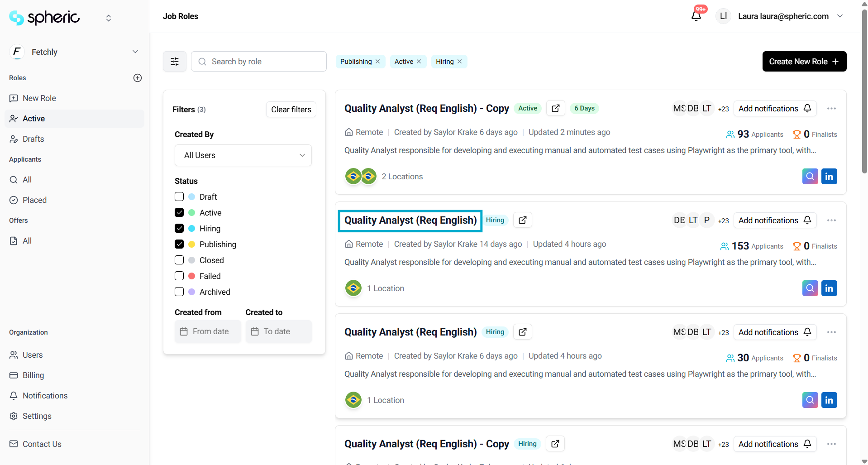Click the notification bell icon in header
This screenshot has height=465, width=868.
pyautogui.click(x=696, y=16)
